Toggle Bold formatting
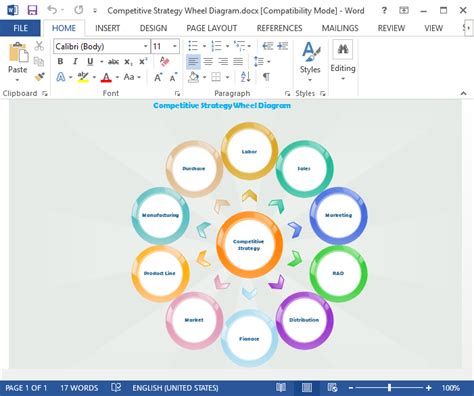 point(60,61)
